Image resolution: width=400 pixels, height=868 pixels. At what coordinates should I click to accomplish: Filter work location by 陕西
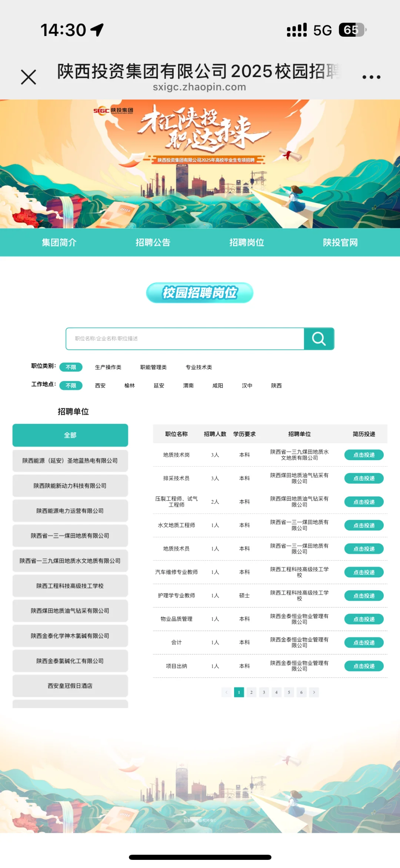276,386
